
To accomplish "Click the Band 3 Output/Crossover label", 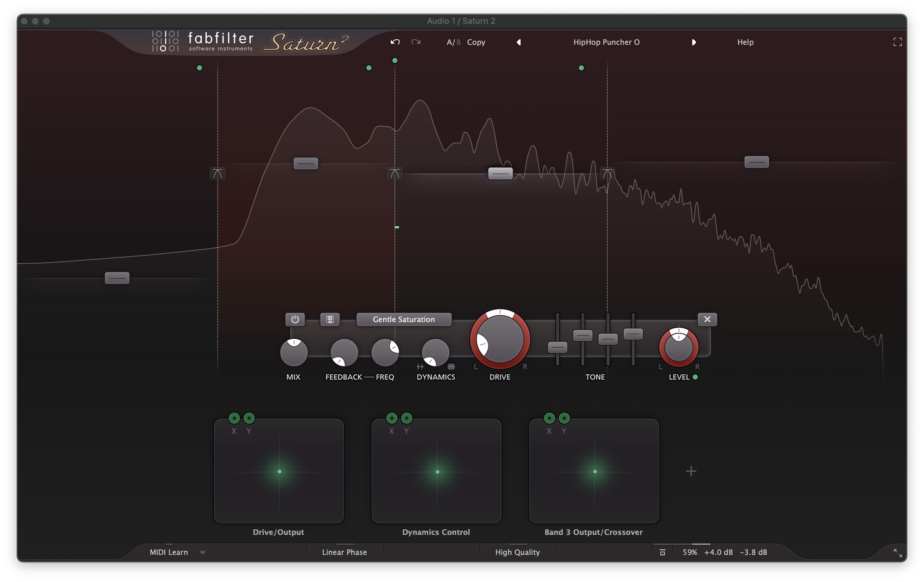I will pyautogui.click(x=594, y=532).
